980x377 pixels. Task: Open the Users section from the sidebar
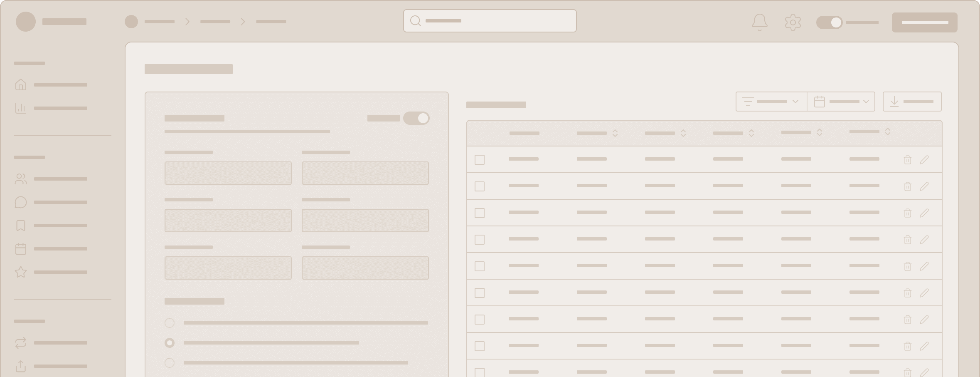pyautogui.click(x=21, y=179)
